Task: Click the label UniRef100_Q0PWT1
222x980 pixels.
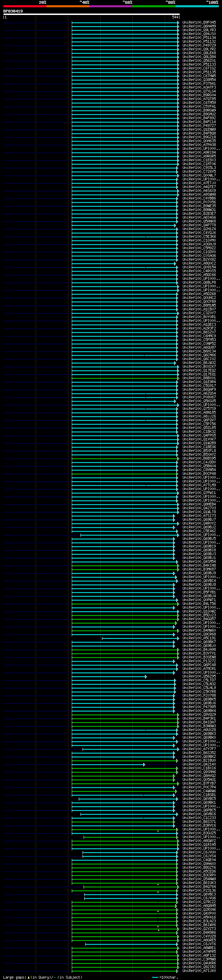Action: pyautogui.click(x=199, y=600)
